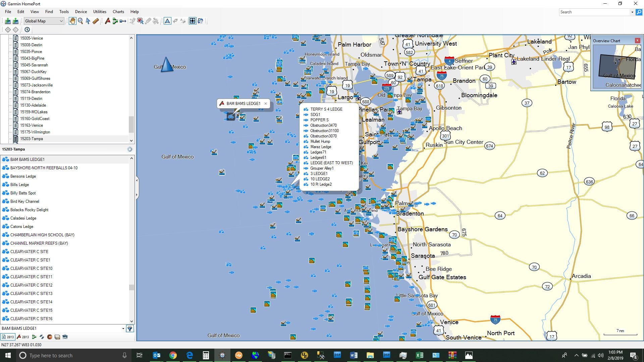644x362 pixels.
Task: Filter list by routes icon
Action: coord(34,337)
